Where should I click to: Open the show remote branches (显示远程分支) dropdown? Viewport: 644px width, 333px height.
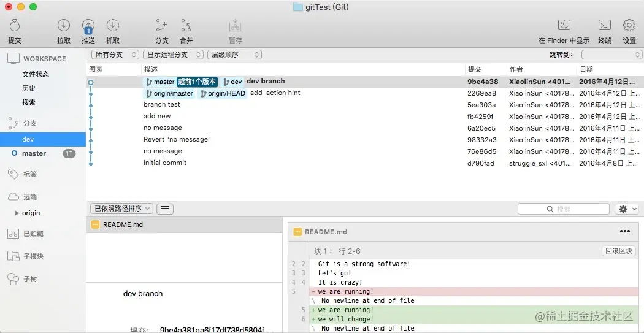tap(174, 55)
